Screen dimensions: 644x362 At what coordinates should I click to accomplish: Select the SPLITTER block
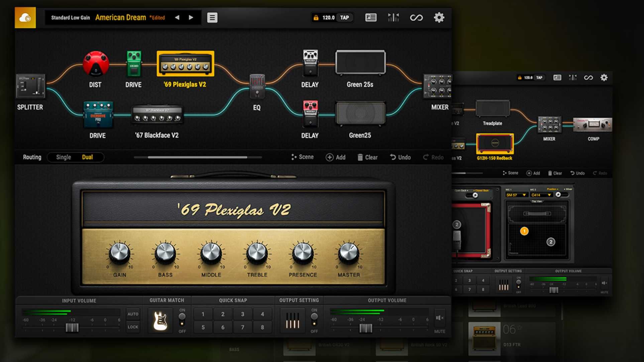pos(30,86)
